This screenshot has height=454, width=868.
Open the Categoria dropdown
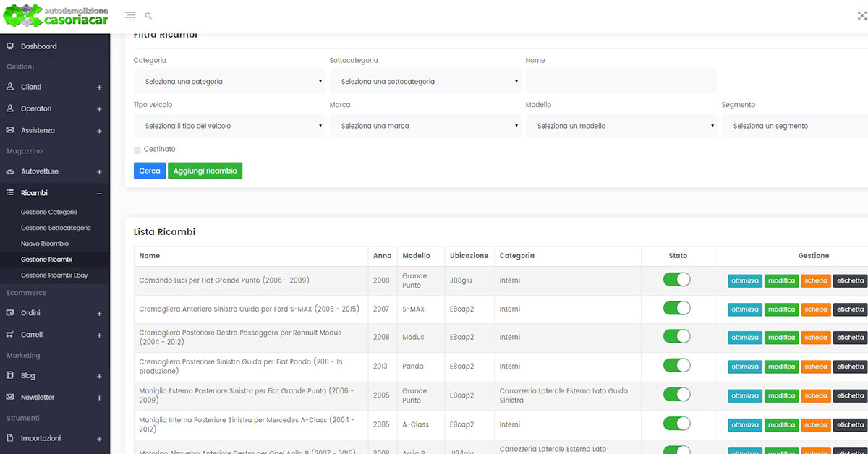[229, 82]
